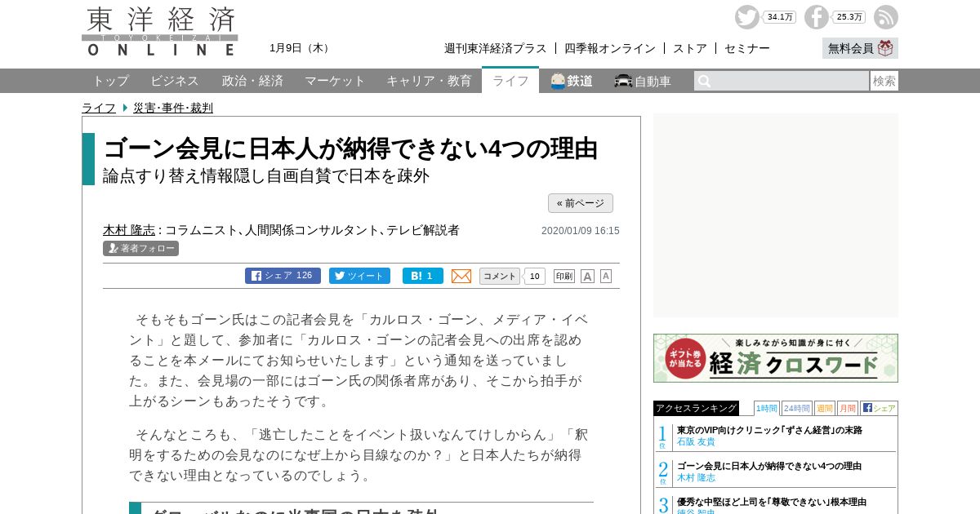
Task: Click Twitter follower count 34.1万
Action: point(779,17)
